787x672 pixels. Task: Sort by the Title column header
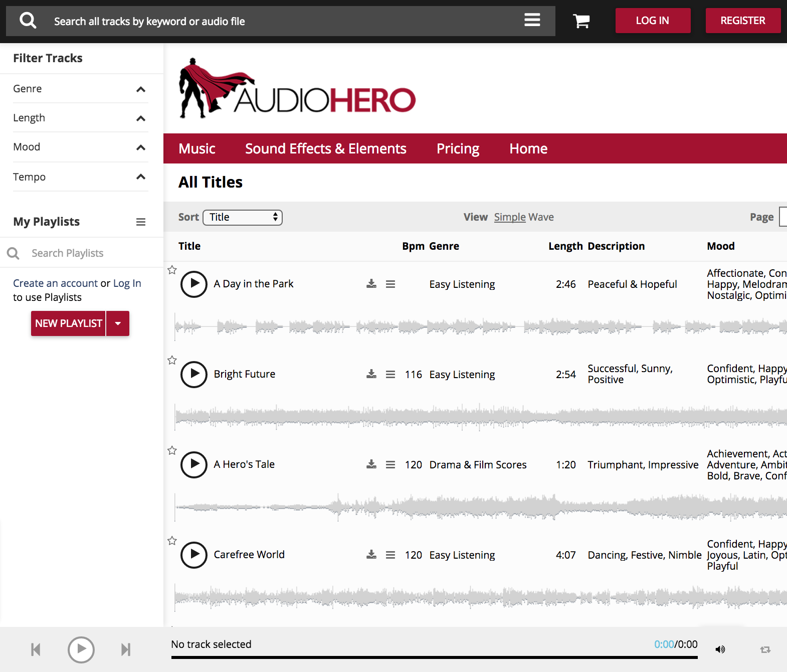point(189,246)
